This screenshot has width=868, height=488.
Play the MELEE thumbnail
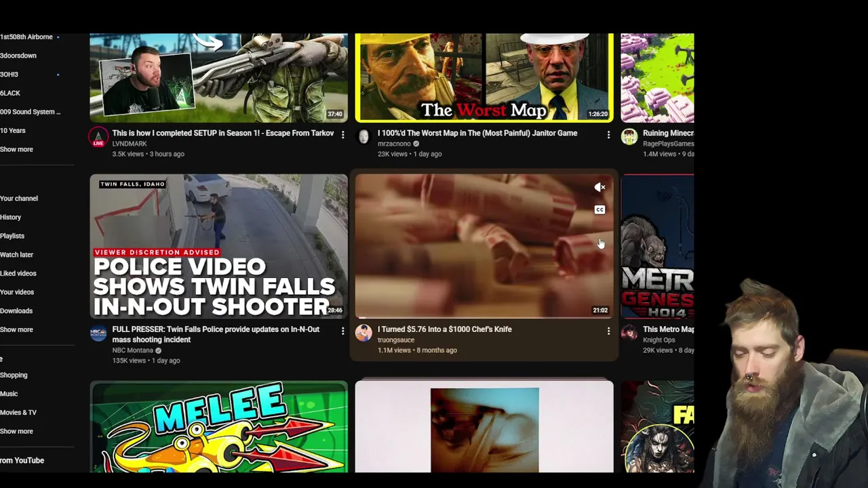pos(218,427)
